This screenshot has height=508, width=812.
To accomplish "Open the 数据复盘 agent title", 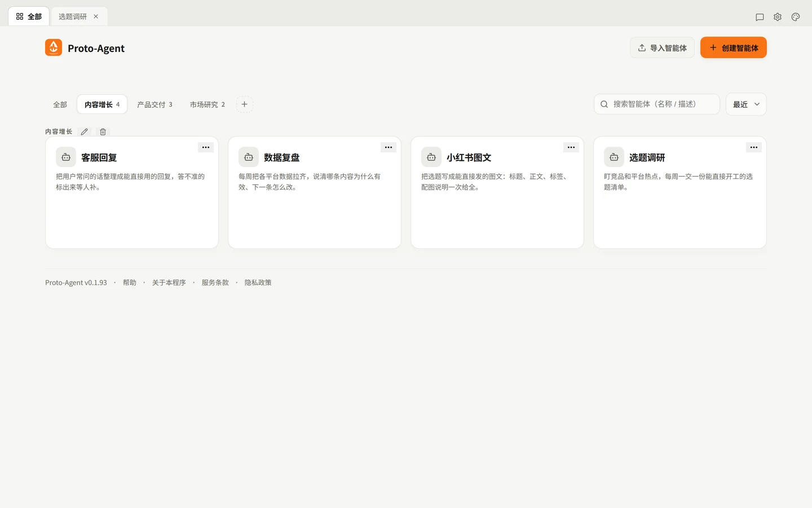I will [282, 157].
